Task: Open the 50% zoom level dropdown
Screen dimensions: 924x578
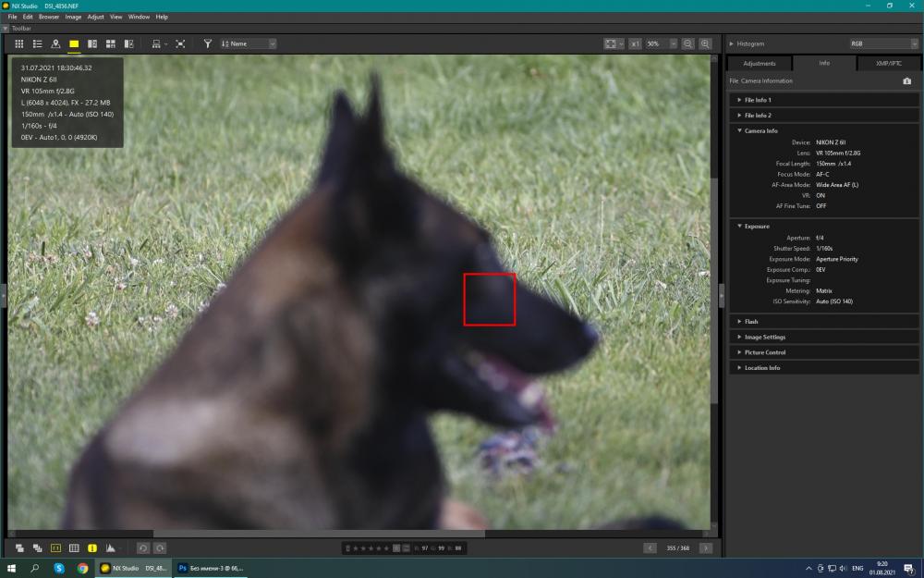Action: tap(662, 43)
